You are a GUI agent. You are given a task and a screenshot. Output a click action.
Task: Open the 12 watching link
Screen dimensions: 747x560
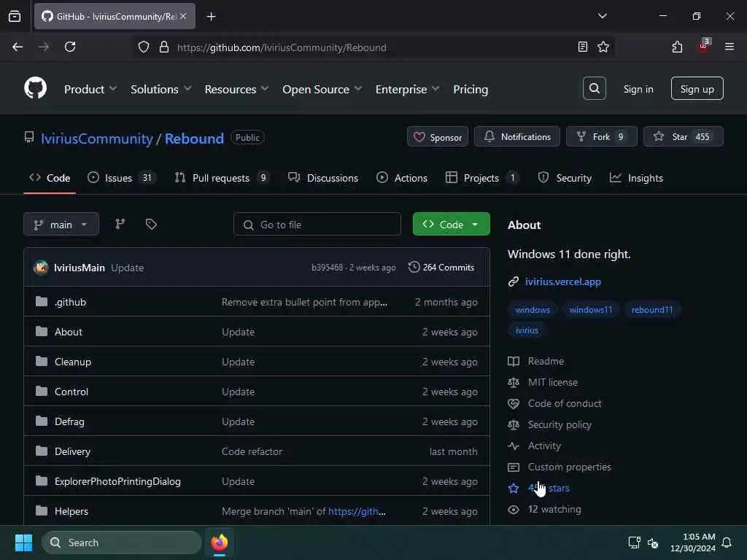554,509
